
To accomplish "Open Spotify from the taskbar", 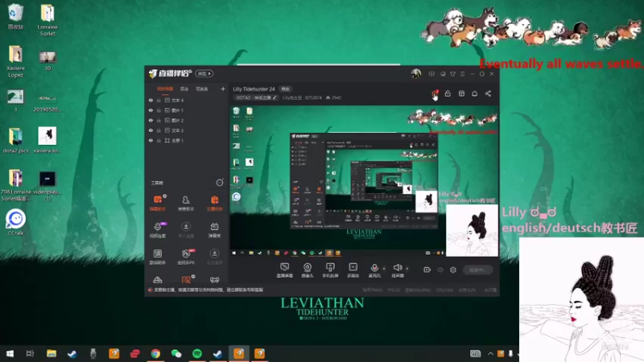I will pos(197,353).
